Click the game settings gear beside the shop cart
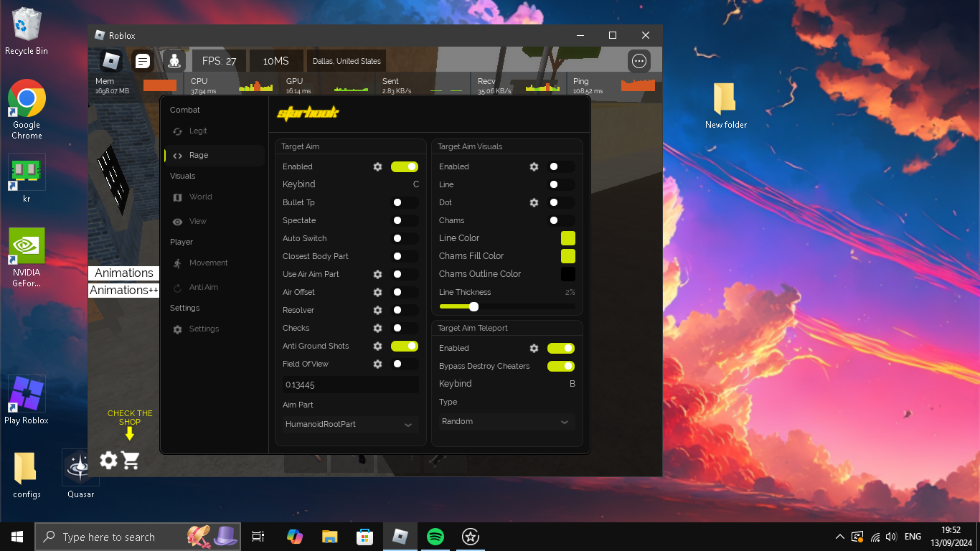 point(108,460)
